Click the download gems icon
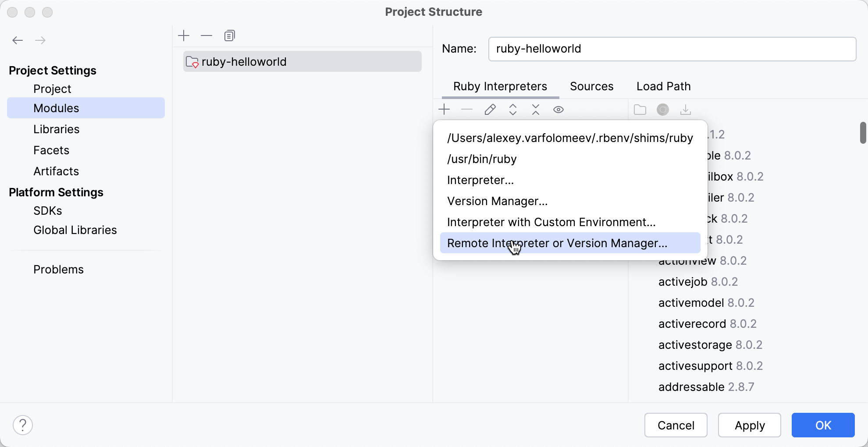 [686, 110]
